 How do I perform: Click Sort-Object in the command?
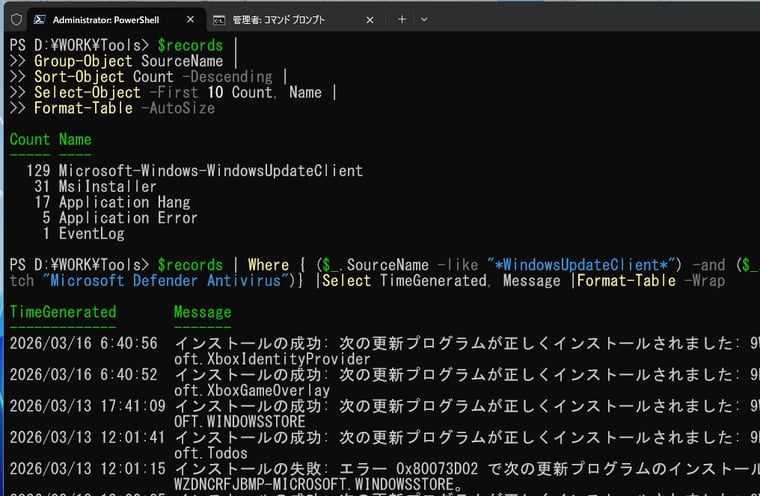pos(79,77)
